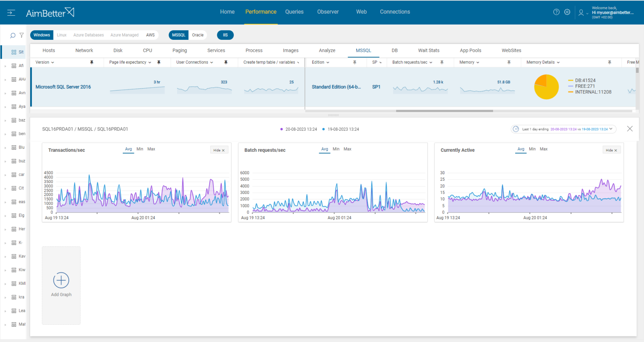Select the Elg host icon in sidebar
Image resolution: width=644 pixels, height=342 pixels.
coord(14,216)
